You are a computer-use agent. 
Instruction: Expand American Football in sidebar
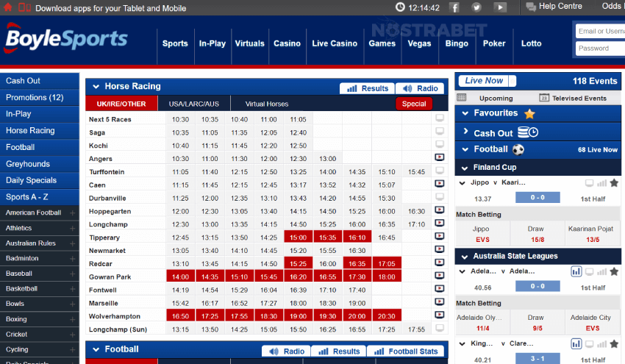click(73, 213)
